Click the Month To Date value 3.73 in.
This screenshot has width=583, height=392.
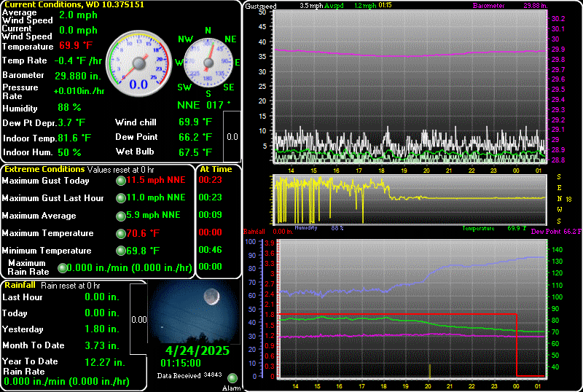pos(102,345)
